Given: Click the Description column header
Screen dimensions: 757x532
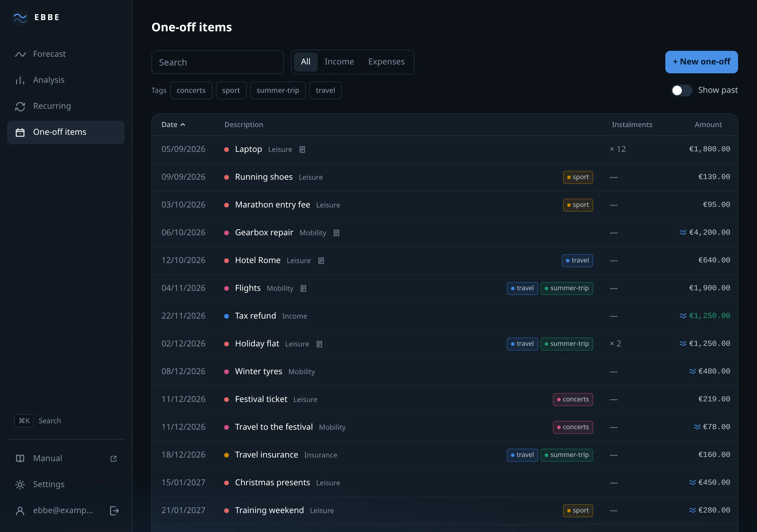Looking at the screenshot, I should 244,125.
